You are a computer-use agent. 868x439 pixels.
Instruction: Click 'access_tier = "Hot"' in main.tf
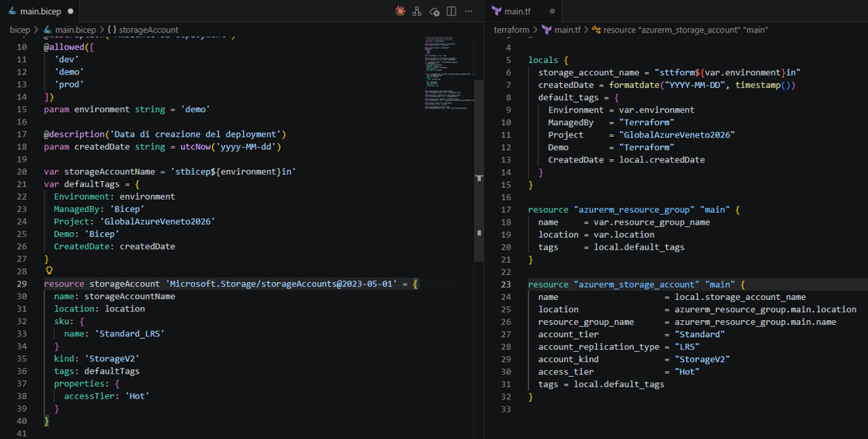(619, 372)
